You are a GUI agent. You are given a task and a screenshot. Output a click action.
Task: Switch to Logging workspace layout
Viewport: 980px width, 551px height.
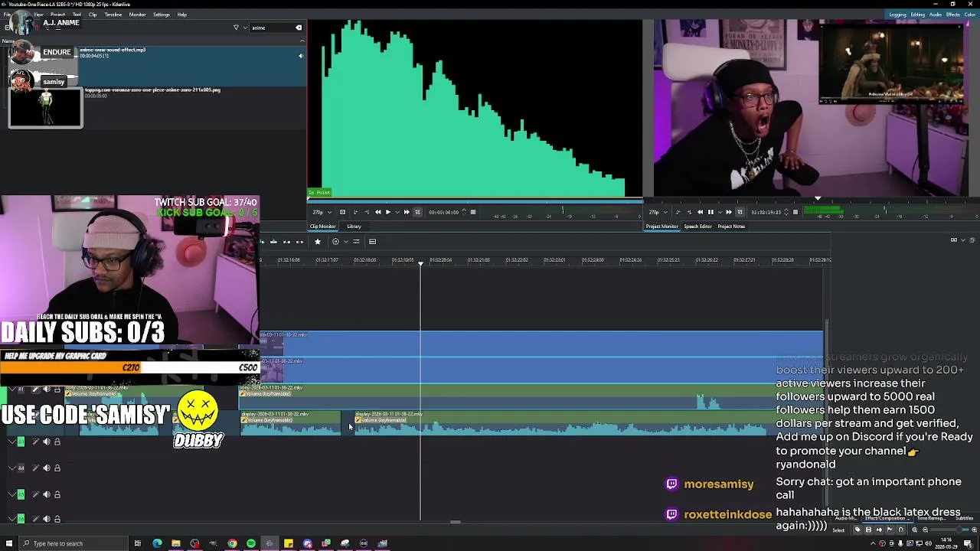pyautogui.click(x=897, y=15)
